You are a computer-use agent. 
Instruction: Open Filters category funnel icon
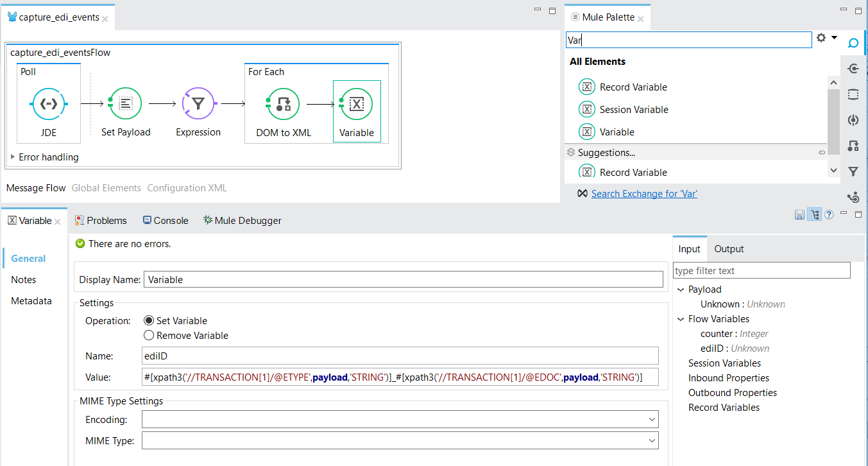(853, 171)
